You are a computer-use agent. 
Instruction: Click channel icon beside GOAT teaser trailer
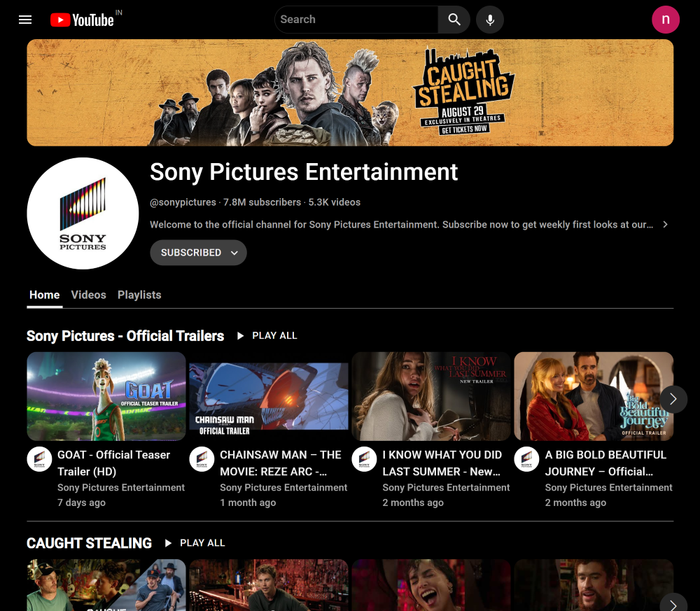click(39, 459)
